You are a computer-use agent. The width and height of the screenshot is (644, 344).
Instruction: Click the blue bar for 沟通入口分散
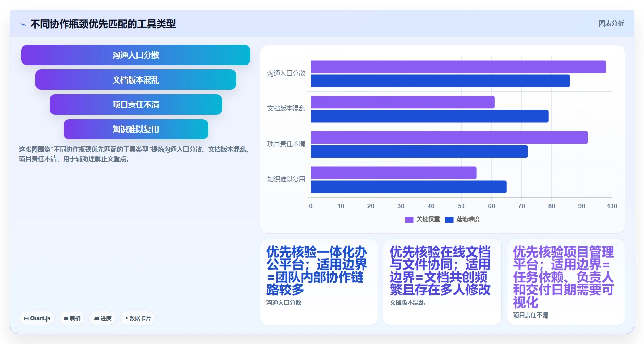pyautogui.click(x=440, y=81)
